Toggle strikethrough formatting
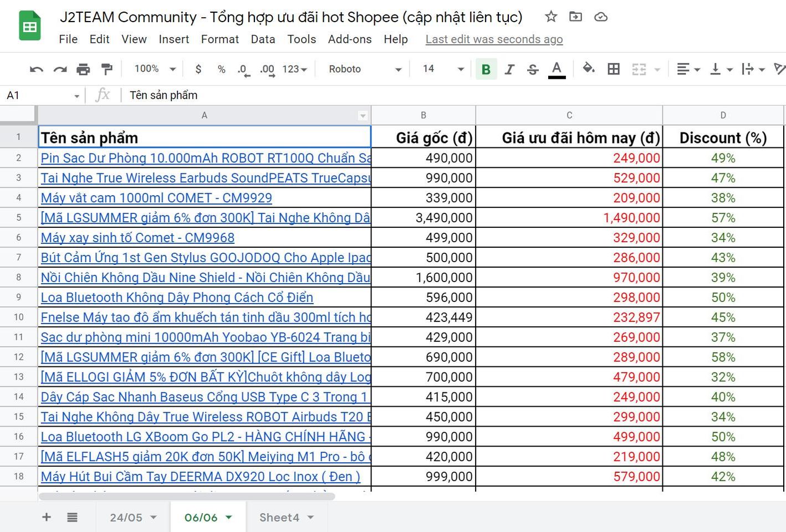786x532 pixels. click(x=533, y=69)
